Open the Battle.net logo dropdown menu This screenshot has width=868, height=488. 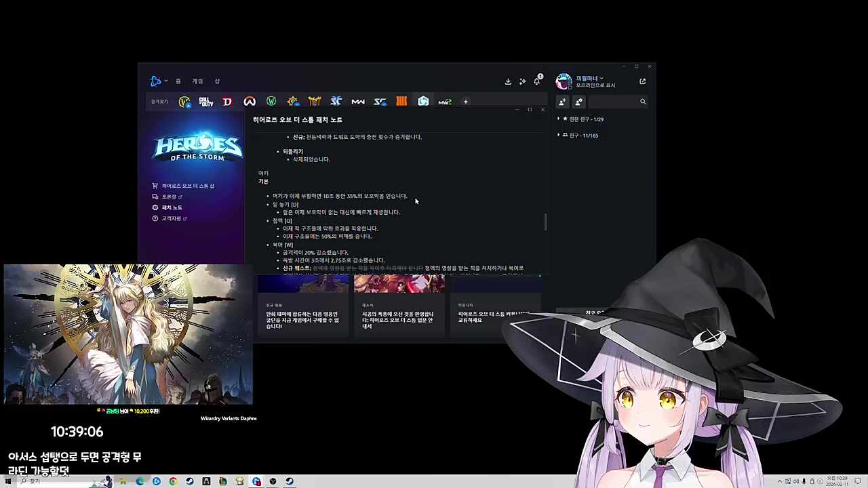159,81
